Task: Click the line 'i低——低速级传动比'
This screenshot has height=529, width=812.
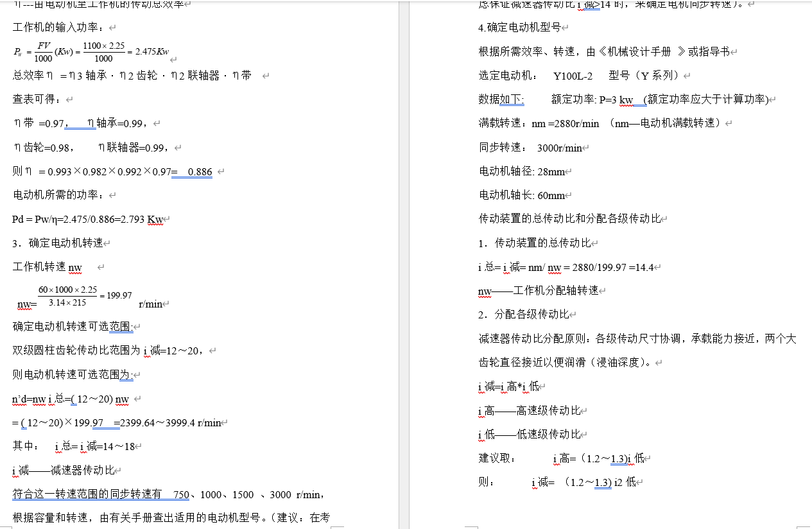Action: (x=530, y=435)
